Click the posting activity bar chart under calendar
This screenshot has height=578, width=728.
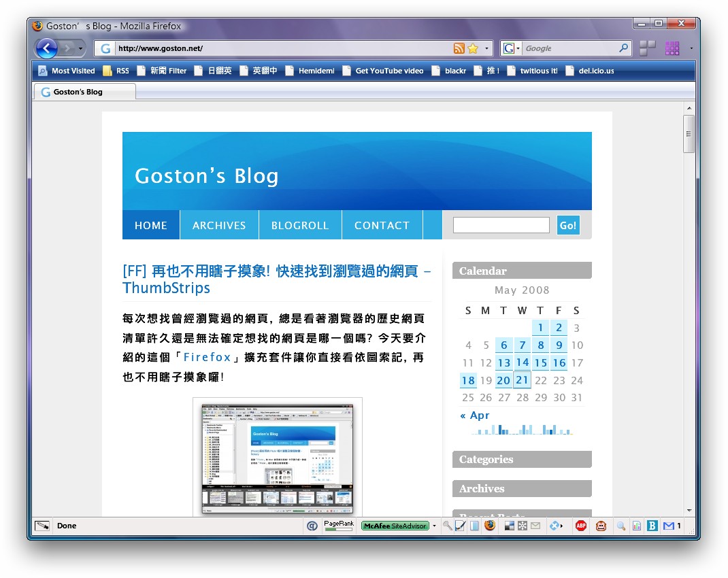pos(522,430)
